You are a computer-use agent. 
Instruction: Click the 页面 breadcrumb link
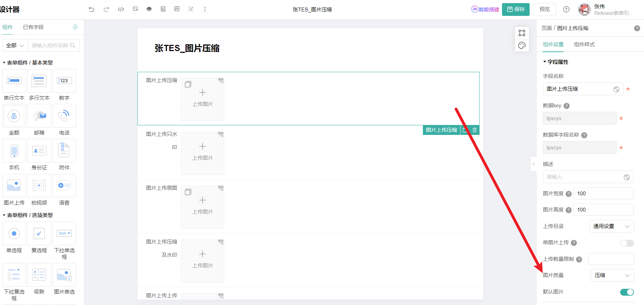547,28
